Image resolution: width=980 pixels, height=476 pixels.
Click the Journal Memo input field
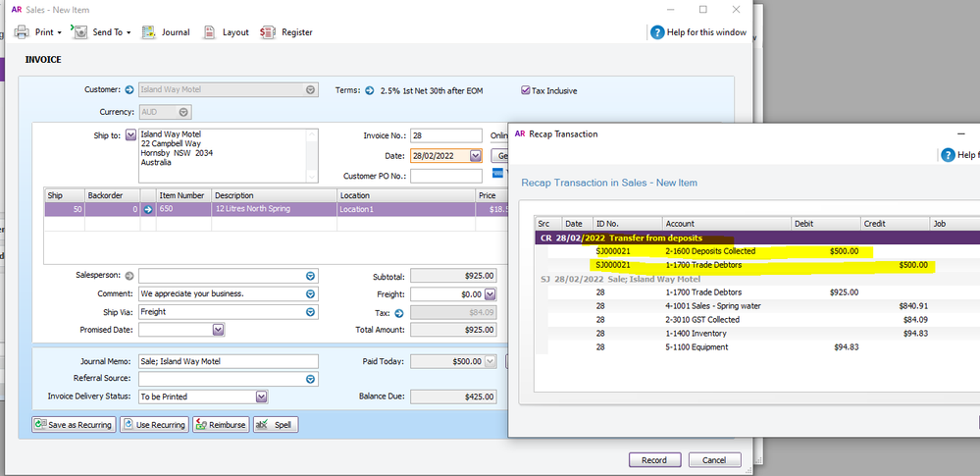228,361
